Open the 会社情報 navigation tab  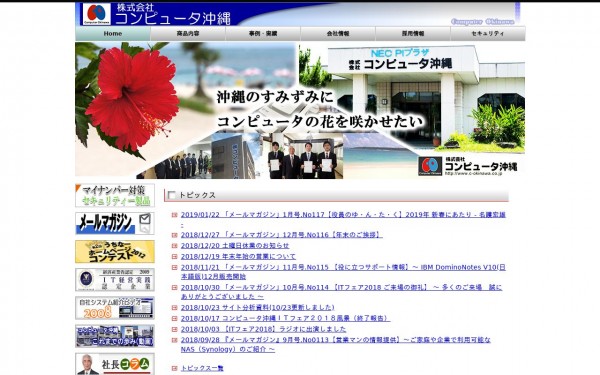pos(338,34)
